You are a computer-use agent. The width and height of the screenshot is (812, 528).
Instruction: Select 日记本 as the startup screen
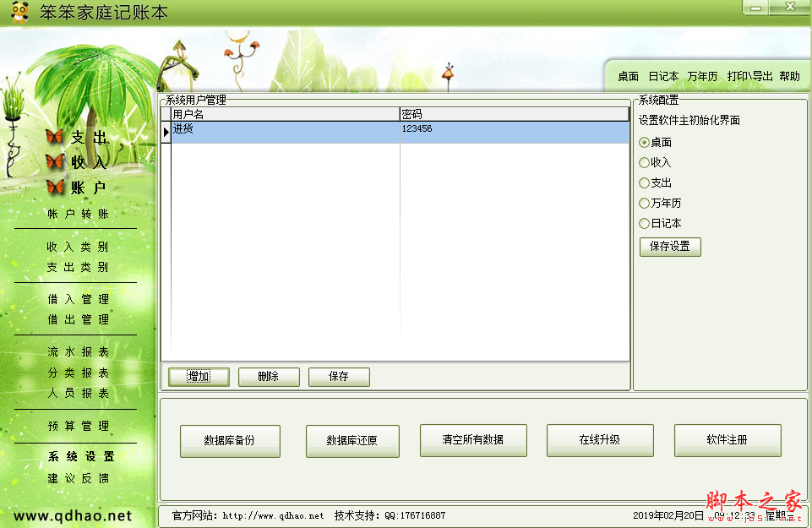click(642, 223)
